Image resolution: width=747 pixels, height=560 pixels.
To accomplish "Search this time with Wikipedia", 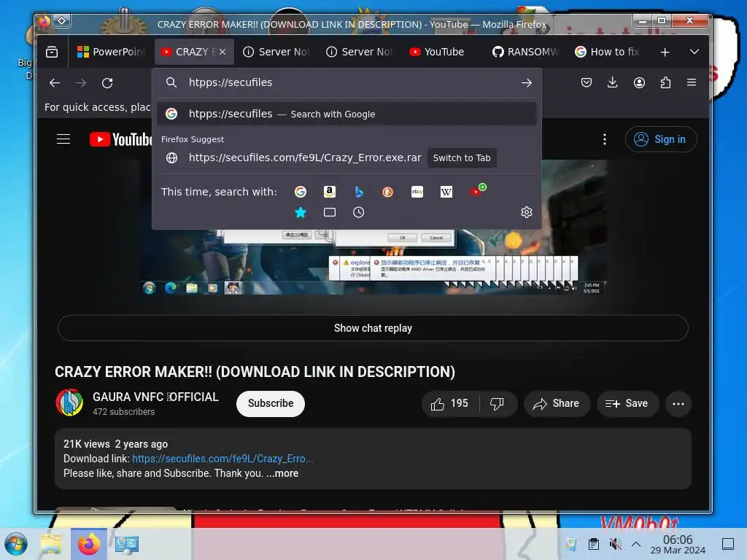I will click(446, 192).
